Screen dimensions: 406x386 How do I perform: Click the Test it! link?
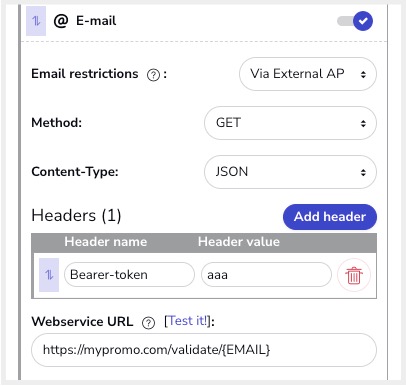click(x=189, y=321)
